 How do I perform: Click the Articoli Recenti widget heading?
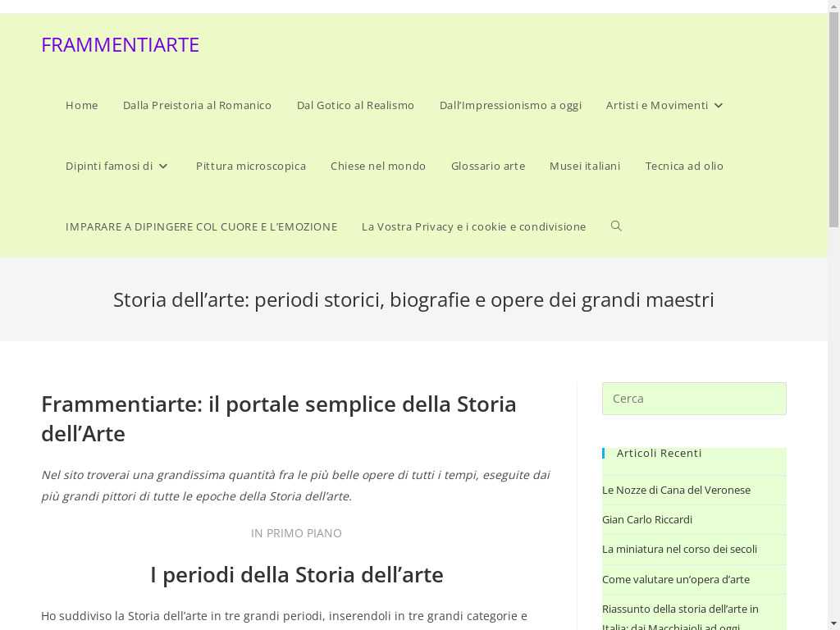[x=659, y=453]
